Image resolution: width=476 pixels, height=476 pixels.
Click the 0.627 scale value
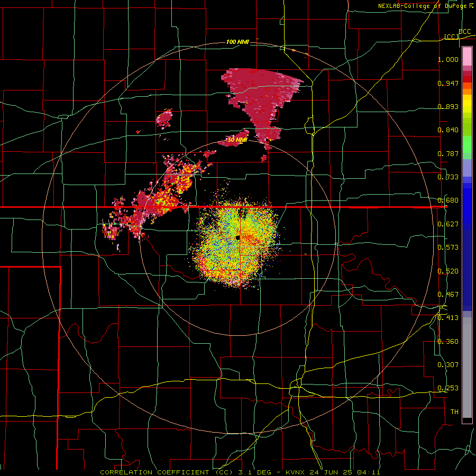click(x=448, y=224)
